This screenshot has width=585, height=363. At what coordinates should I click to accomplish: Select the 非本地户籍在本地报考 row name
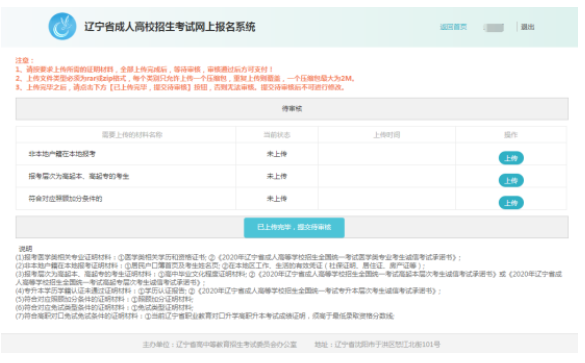pyautogui.click(x=62, y=154)
